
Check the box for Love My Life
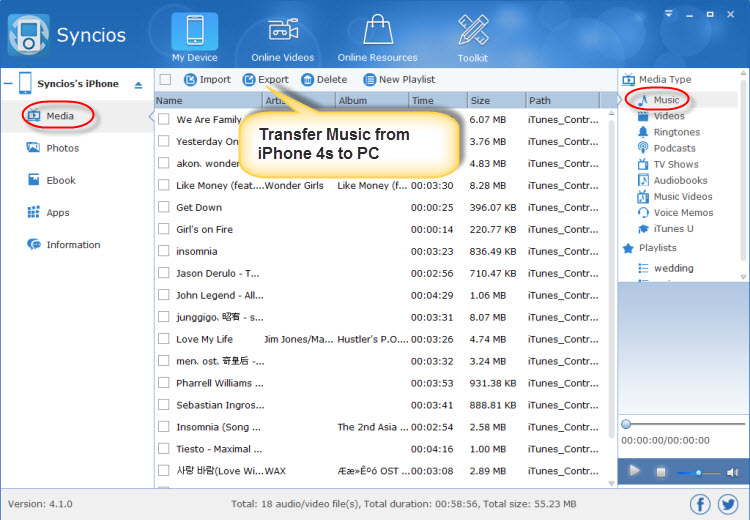click(x=164, y=339)
